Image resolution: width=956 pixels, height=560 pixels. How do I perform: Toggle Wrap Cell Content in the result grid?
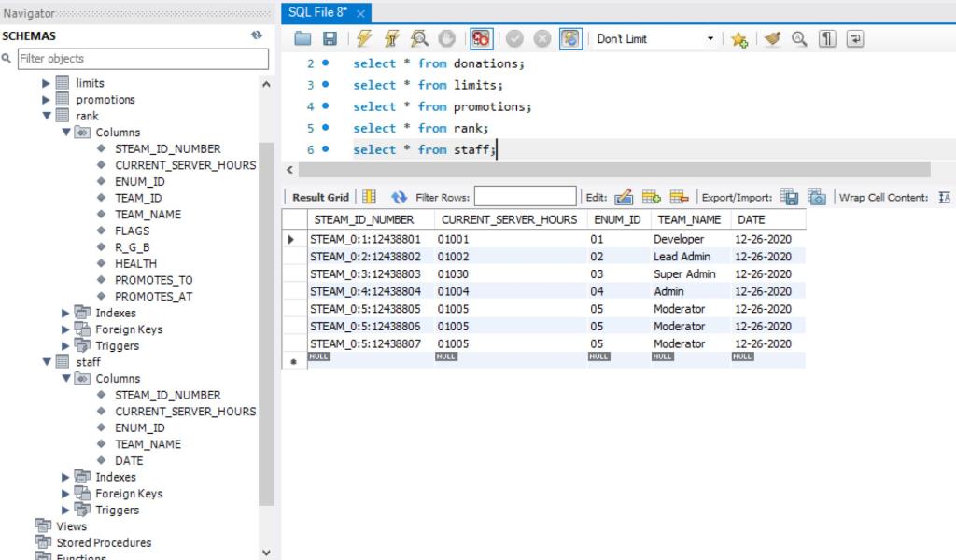(947, 197)
